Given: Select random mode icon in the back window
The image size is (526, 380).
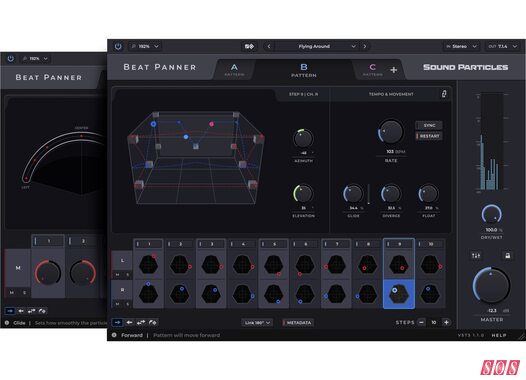Looking at the screenshot, I should coord(42,311).
